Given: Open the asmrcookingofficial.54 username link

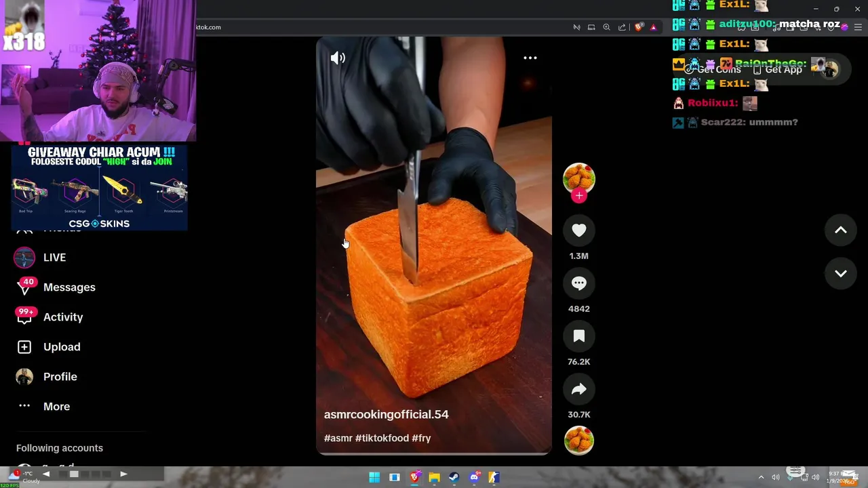Looking at the screenshot, I should tap(387, 414).
